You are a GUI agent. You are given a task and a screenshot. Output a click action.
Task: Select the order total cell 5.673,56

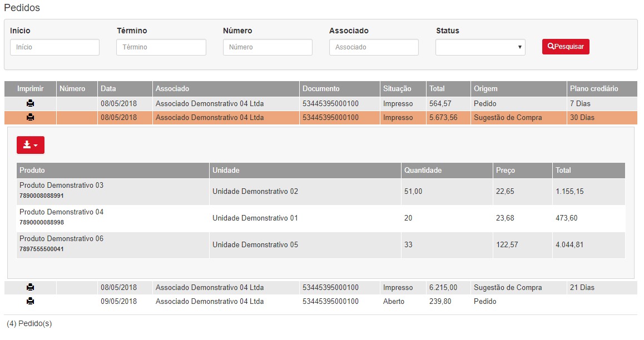tap(448, 117)
